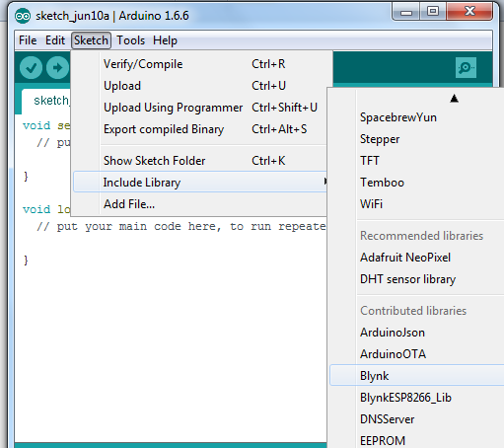Viewport: 504px width, 448px height.
Task: Click the Arduino logo in title bar
Action: click(x=23, y=16)
